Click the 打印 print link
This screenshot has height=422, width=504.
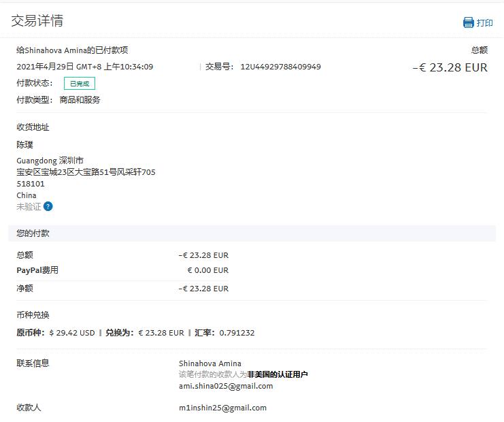point(485,22)
